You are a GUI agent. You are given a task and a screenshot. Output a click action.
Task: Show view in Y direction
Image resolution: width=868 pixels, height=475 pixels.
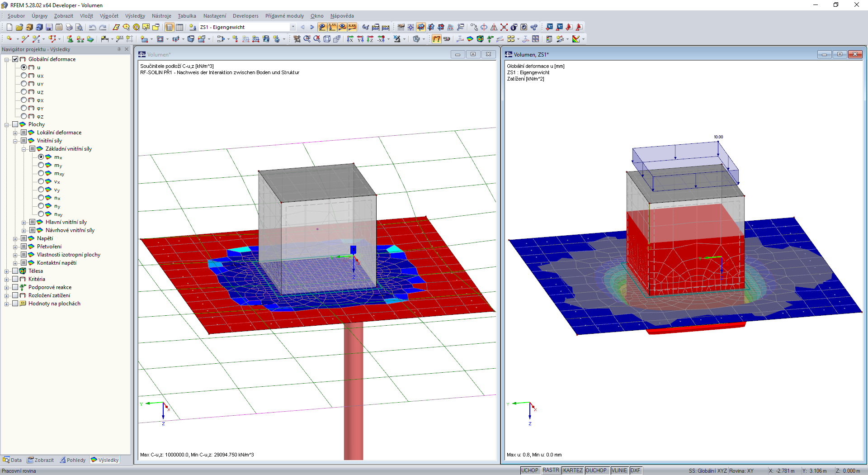360,39
